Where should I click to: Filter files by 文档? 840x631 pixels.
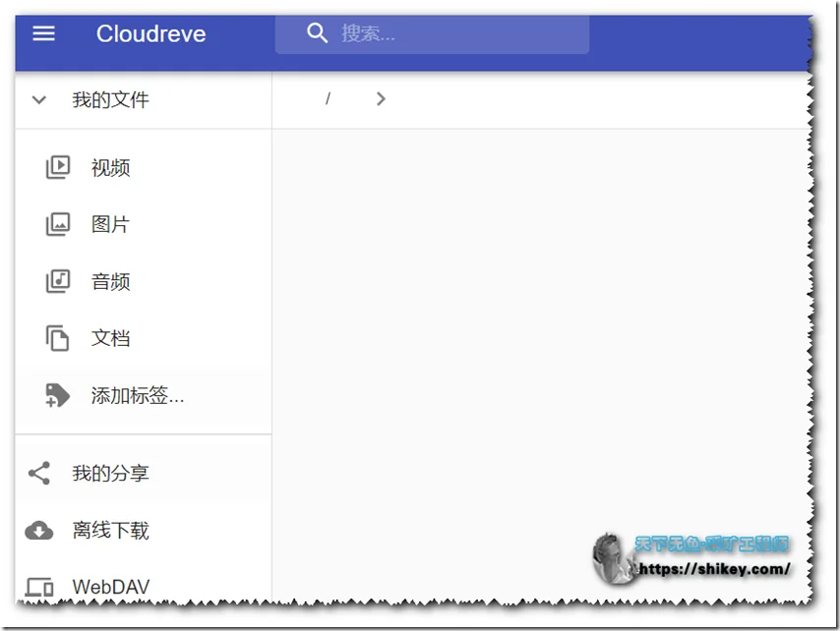click(x=110, y=338)
